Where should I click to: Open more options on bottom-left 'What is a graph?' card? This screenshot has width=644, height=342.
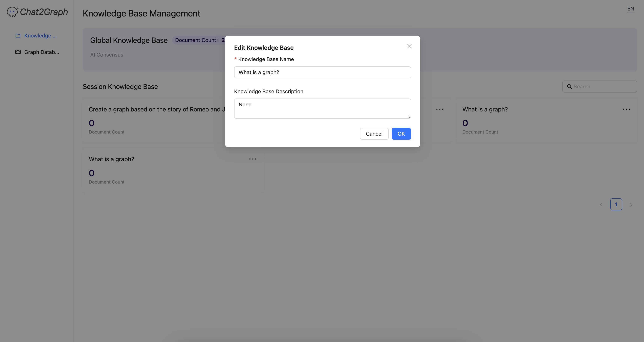253,159
